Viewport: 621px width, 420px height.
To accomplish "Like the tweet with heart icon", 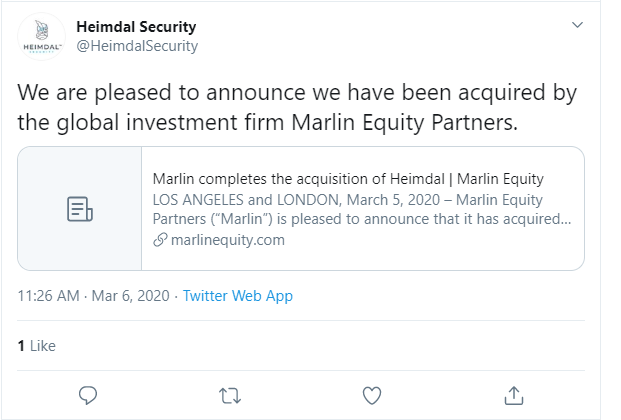I will click(x=372, y=394).
